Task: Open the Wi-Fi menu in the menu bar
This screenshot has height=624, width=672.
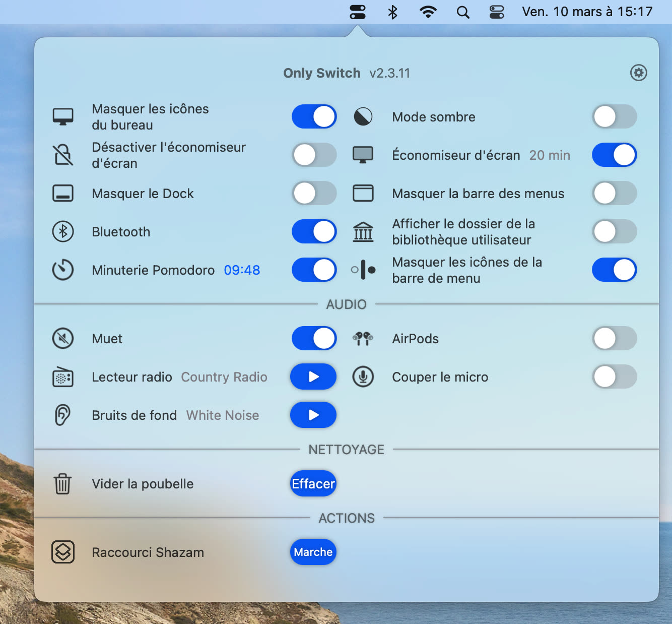Action: [x=428, y=12]
